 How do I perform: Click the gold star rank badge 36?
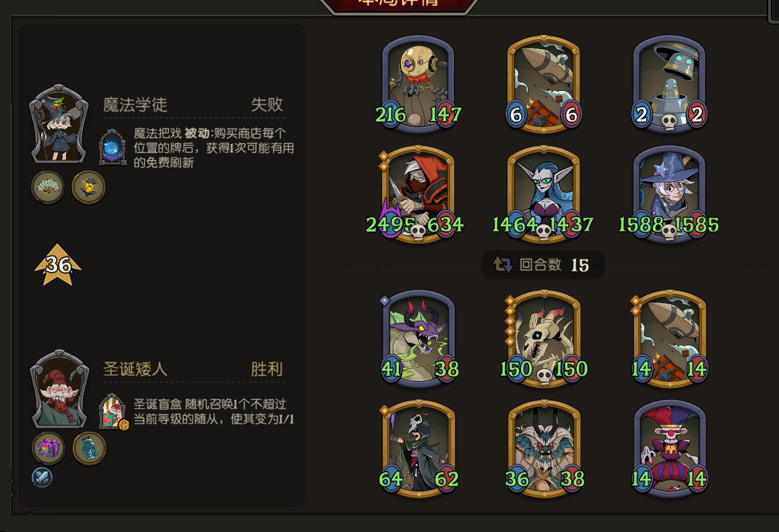tap(58, 265)
